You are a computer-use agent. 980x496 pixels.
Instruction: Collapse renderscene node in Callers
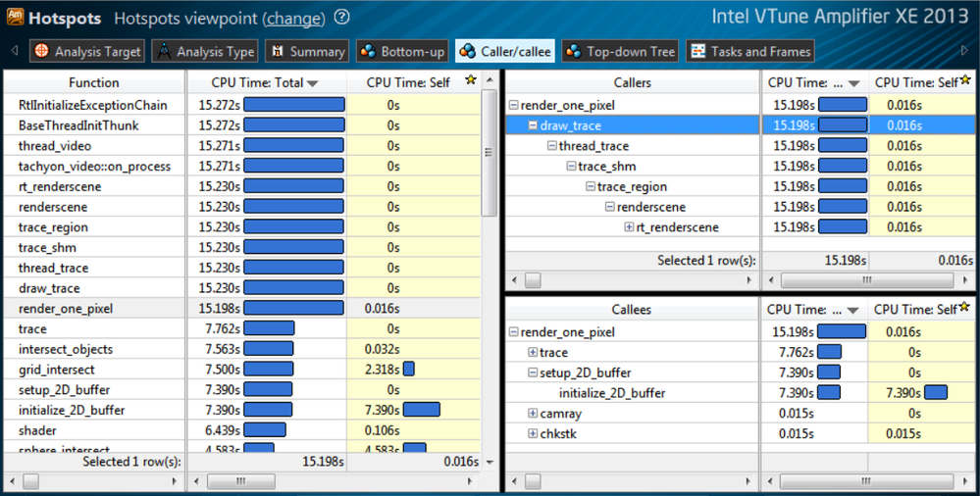click(x=610, y=207)
